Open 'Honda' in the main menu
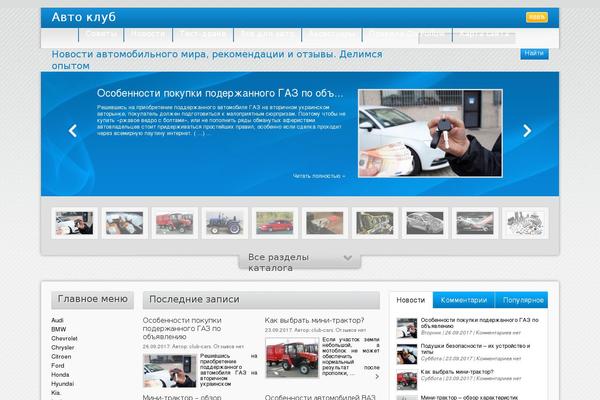Viewport: 600px width, 400px height. click(x=60, y=375)
